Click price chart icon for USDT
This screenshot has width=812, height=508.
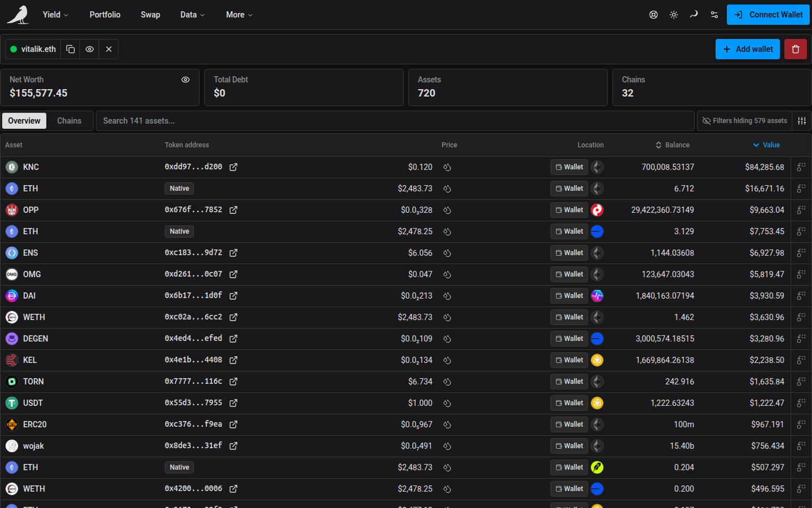point(447,403)
